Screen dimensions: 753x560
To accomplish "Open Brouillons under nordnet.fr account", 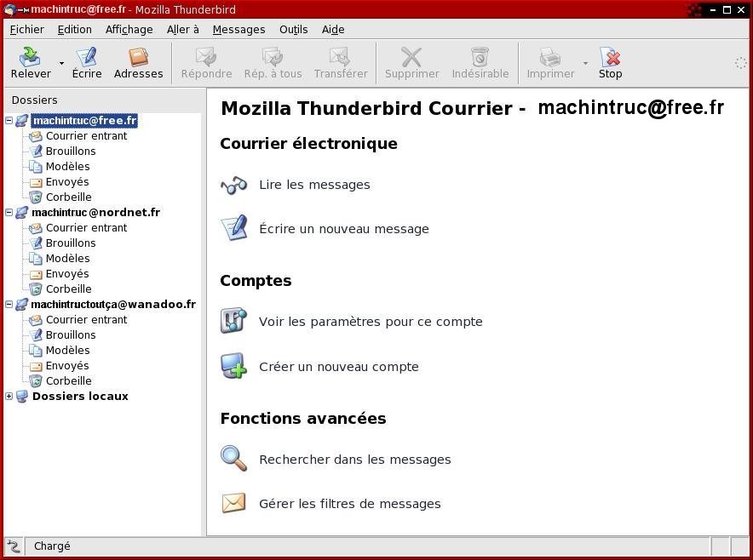I will pos(71,243).
